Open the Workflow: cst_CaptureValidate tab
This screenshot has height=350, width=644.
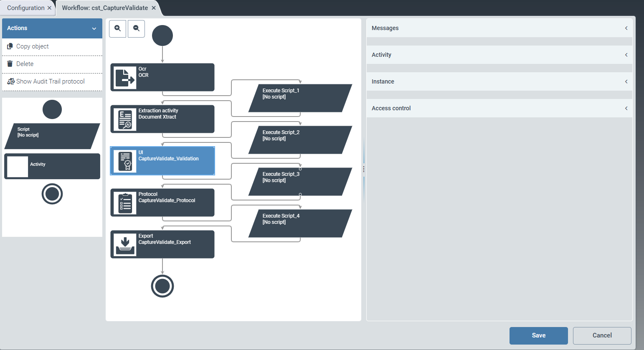click(104, 8)
